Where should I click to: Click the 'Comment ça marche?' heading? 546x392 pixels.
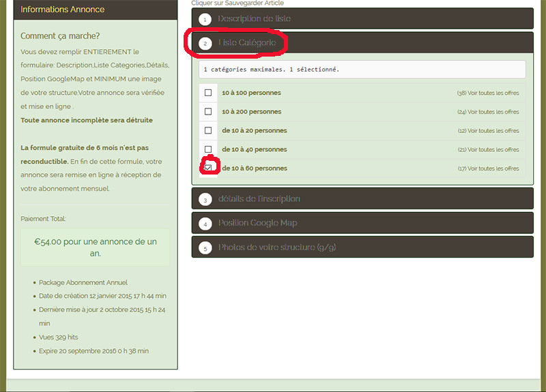[60, 36]
